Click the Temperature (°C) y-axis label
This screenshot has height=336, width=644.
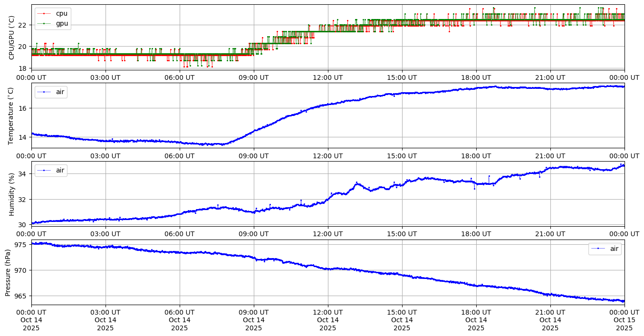coord(12,115)
